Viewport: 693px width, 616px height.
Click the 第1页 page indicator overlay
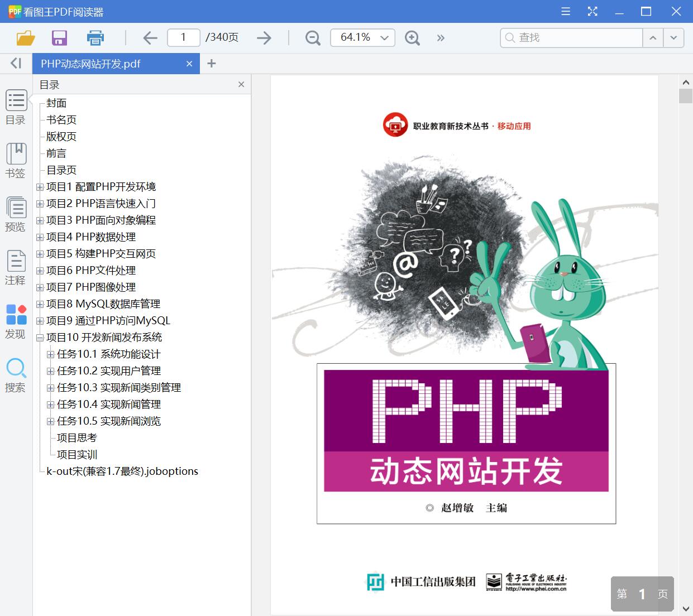642,594
